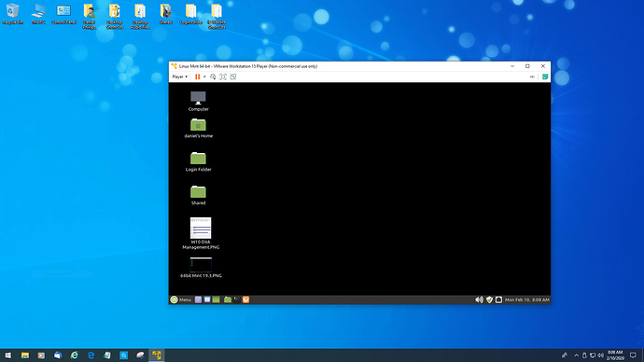Screen dimensions: 644x362
Task: Select the Shared icon on Windows desktop
Action: click(165, 14)
